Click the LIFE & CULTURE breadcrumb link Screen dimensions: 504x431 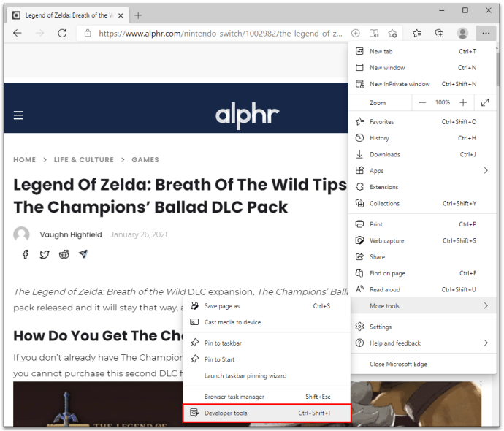click(x=83, y=160)
